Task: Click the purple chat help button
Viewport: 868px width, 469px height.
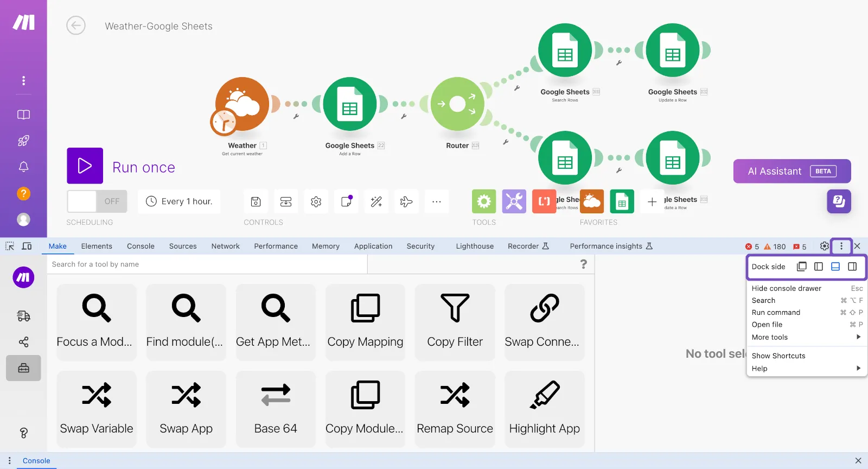Action: (x=839, y=201)
